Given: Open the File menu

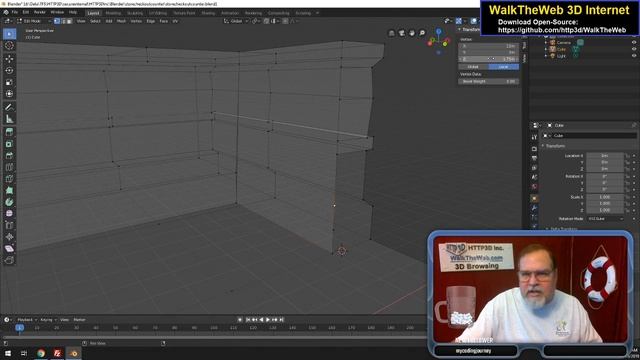Looking at the screenshot, I should 15,12.
